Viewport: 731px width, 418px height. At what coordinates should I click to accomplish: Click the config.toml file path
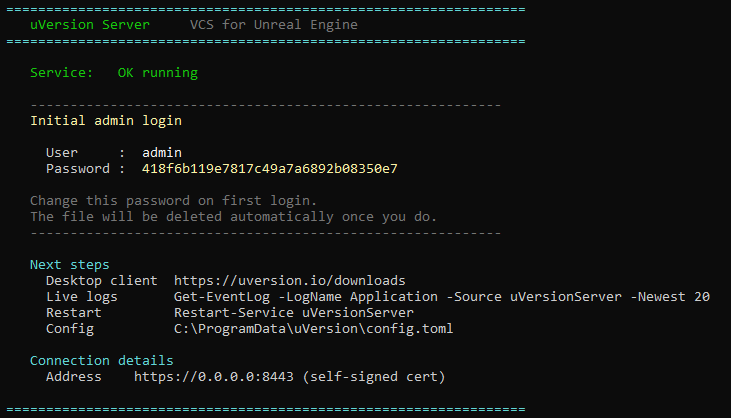point(313,329)
